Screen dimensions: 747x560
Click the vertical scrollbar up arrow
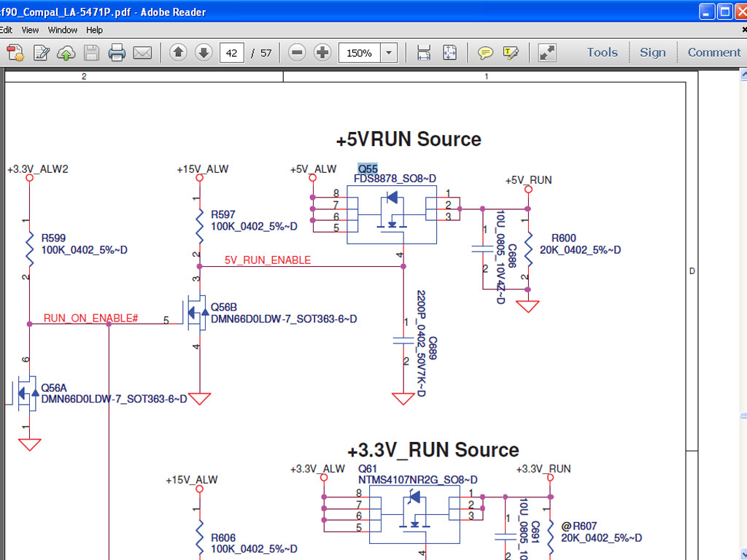coord(743,74)
